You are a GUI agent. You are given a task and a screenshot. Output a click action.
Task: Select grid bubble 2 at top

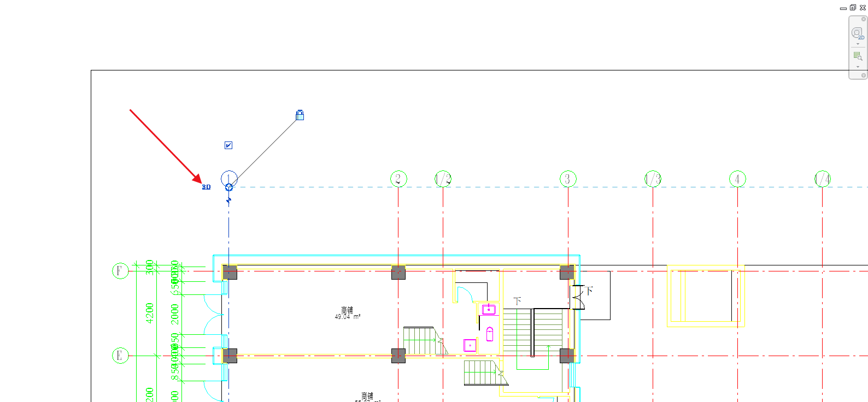pyautogui.click(x=398, y=179)
